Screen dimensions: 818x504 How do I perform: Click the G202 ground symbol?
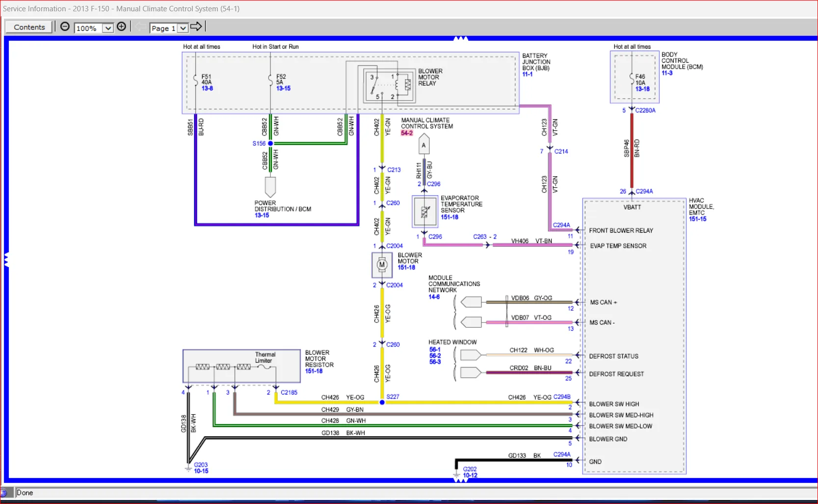tap(456, 475)
